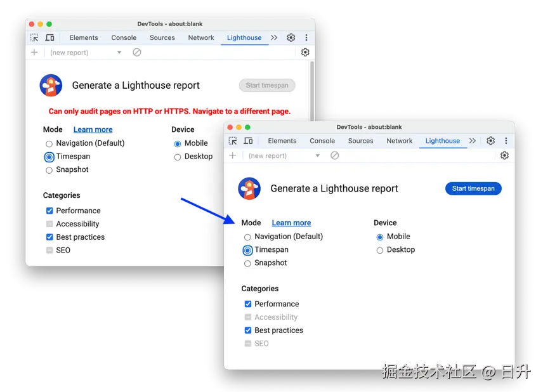Toggle Best practices checkbox in back window
The height and width of the screenshot is (392, 543).
point(49,237)
